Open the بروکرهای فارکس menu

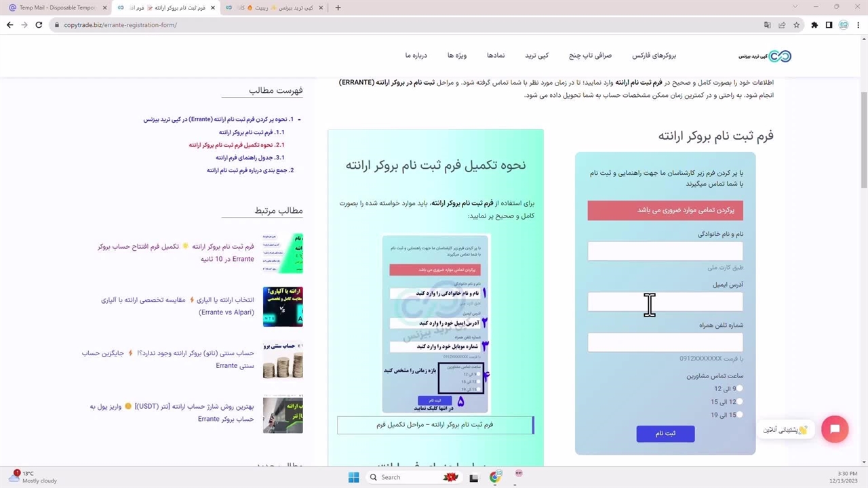click(654, 56)
